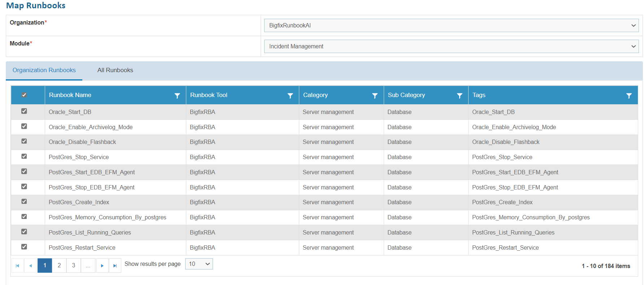
Task: Open the Runbook Name column filter
Action: click(x=177, y=96)
